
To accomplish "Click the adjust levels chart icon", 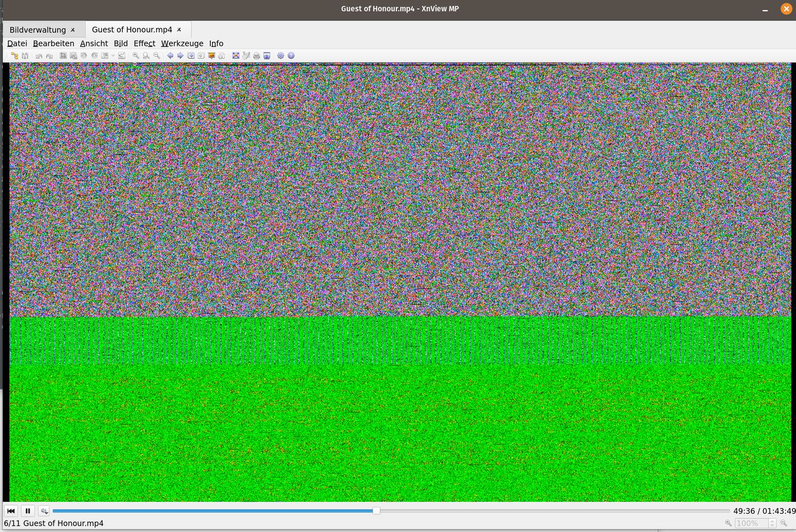I will [x=121, y=55].
